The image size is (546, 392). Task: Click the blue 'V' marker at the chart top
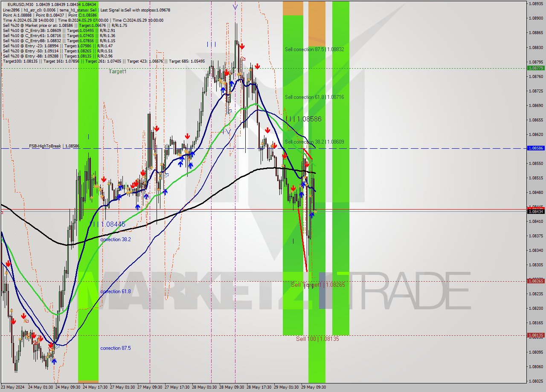235,7
